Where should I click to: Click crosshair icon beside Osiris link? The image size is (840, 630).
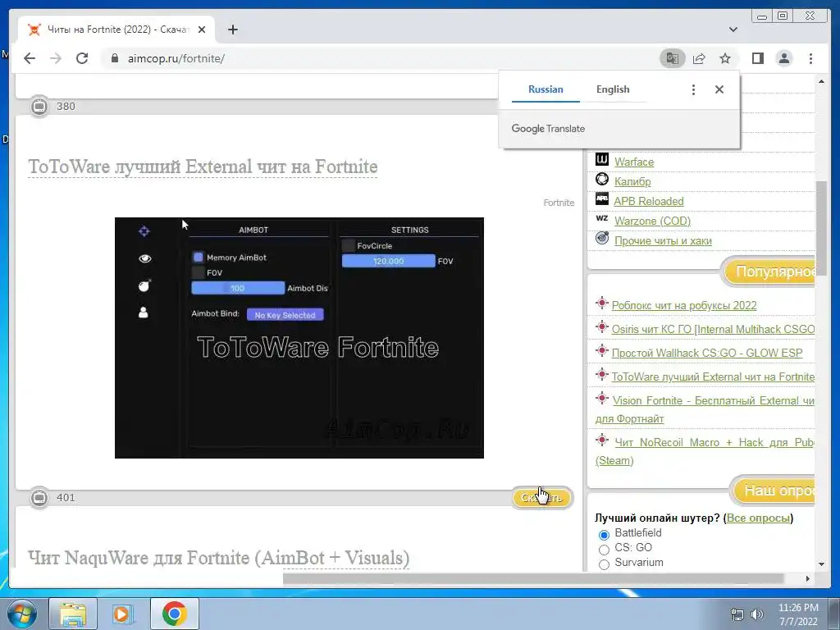pyautogui.click(x=602, y=326)
